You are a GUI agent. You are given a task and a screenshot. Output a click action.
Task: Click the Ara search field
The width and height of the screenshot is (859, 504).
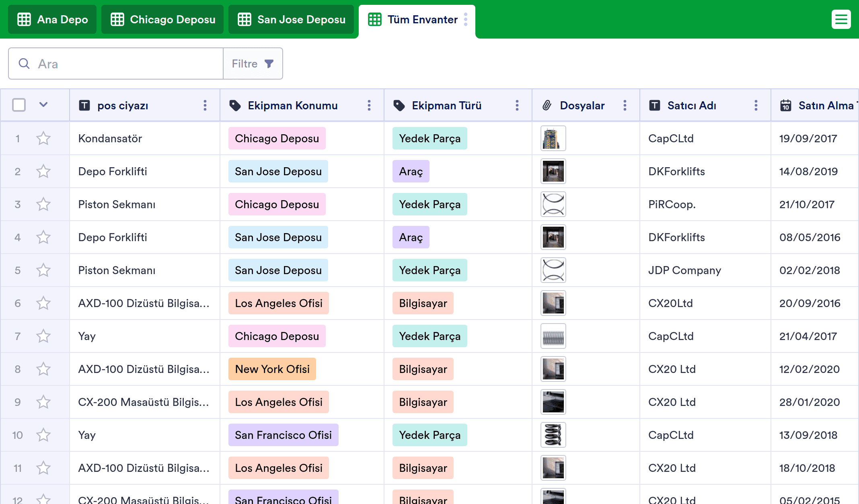coord(121,64)
